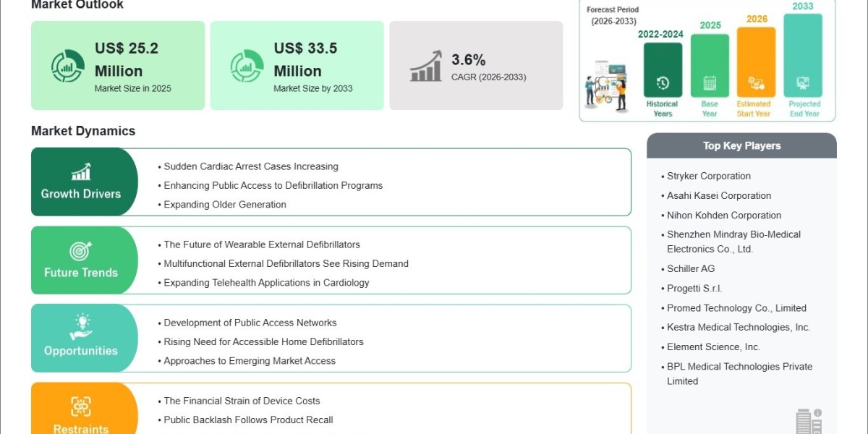The height and width of the screenshot is (434, 868).
Task: Click 'Rising Need for Accessible Home Defibrillators'
Action: coord(264,341)
